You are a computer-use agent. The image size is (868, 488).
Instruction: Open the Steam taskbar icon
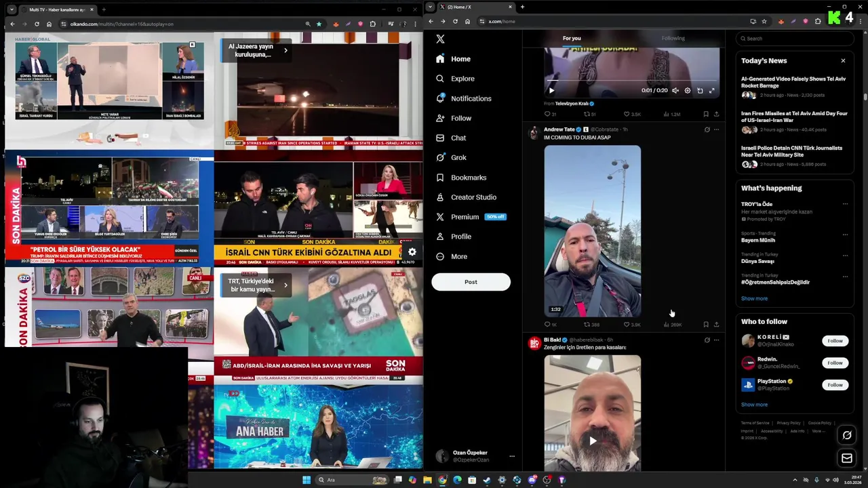point(487,480)
